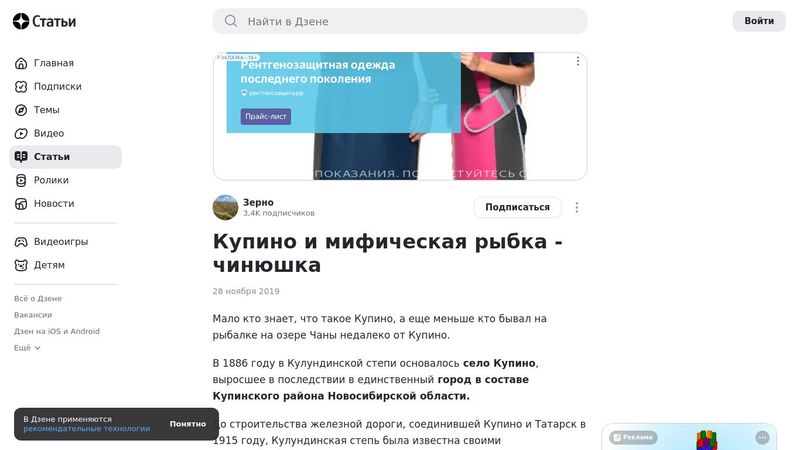Open the Новости news icon
The width and height of the screenshot is (800, 450).
tap(21, 204)
